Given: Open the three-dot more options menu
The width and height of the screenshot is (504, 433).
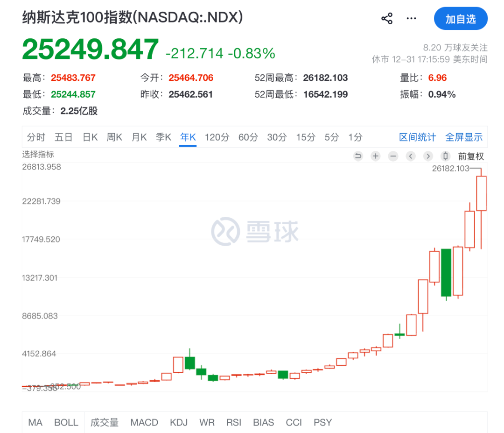Looking at the screenshot, I should click(x=411, y=18).
